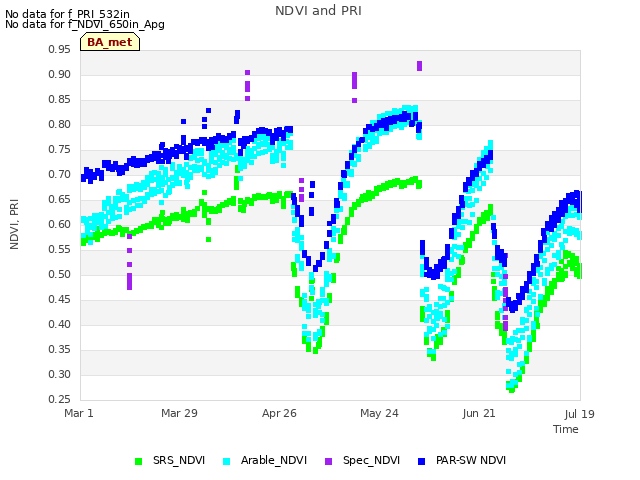Click the 'Apr 26' x-axis label
The height and width of the screenshot is (480, 640).
click(279, 413)
